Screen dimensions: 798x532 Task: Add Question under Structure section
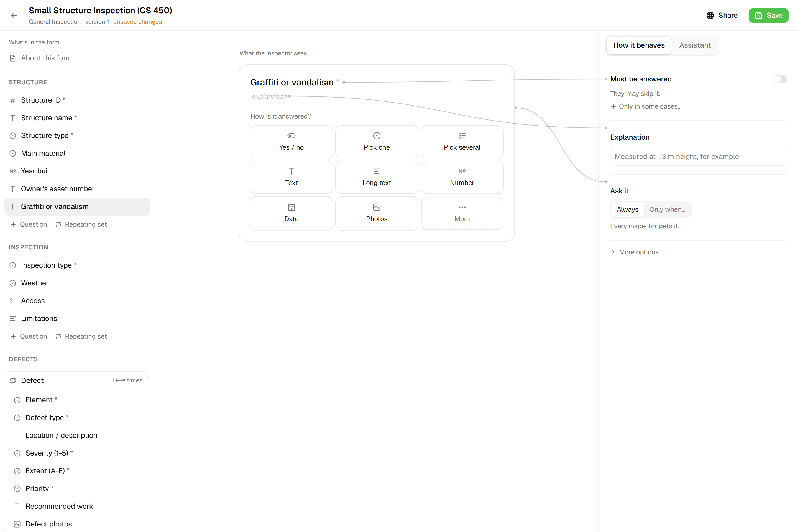(29, 224)
